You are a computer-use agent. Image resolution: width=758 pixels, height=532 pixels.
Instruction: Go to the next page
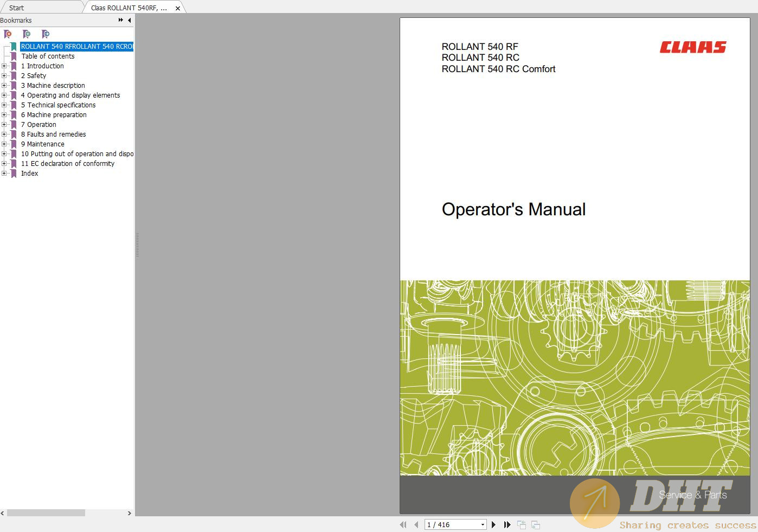[493, 524]
